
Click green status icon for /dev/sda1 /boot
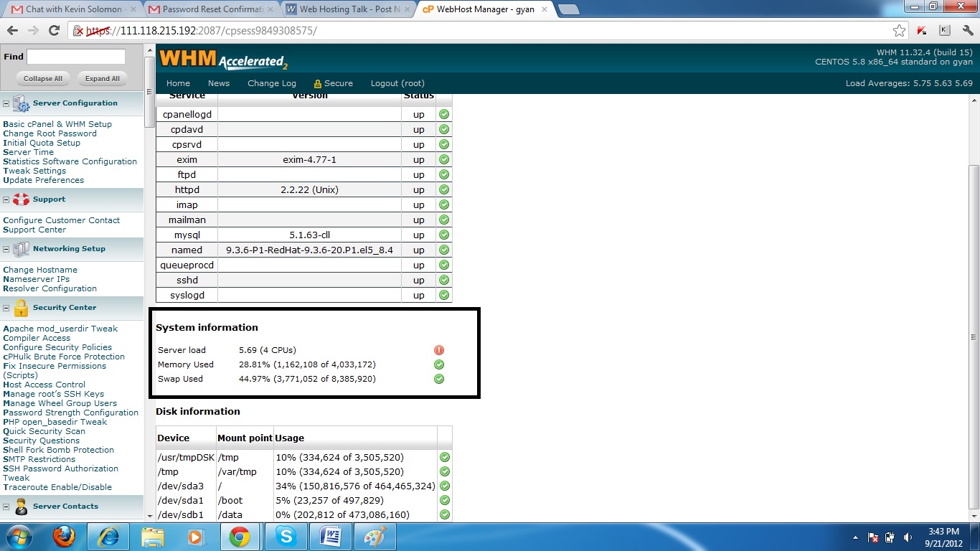(445, 500)
